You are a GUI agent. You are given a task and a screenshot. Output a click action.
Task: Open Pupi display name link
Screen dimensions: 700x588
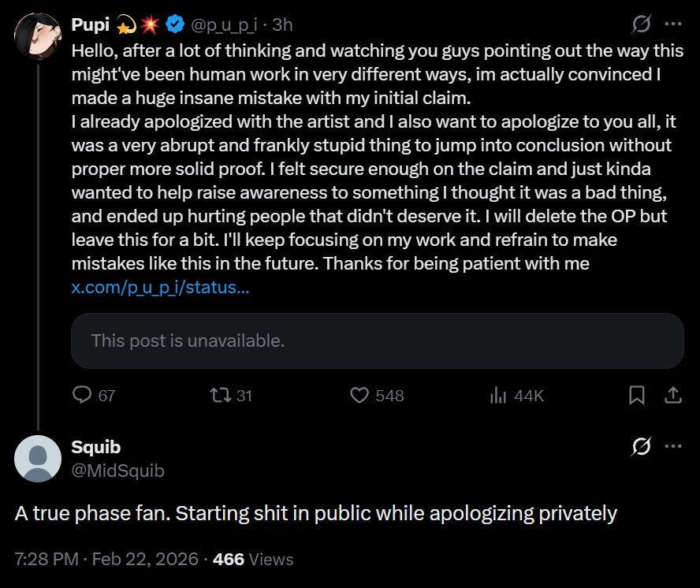pos(91,24)
